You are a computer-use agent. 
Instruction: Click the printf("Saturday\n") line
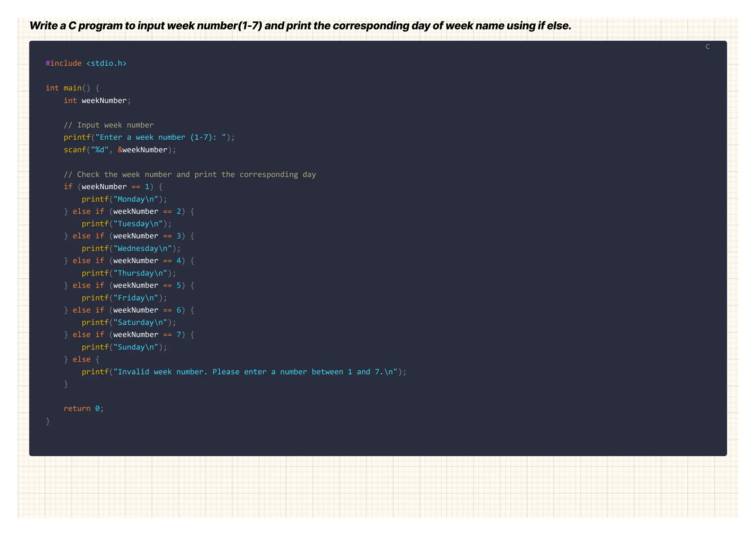click(x=129, y=323)
